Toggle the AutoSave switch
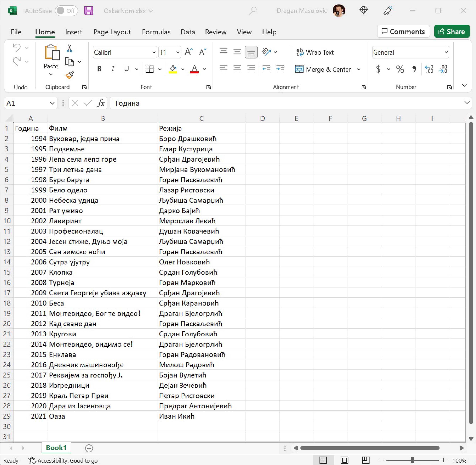Screen dimensions: 476x465 coord(66,11)
